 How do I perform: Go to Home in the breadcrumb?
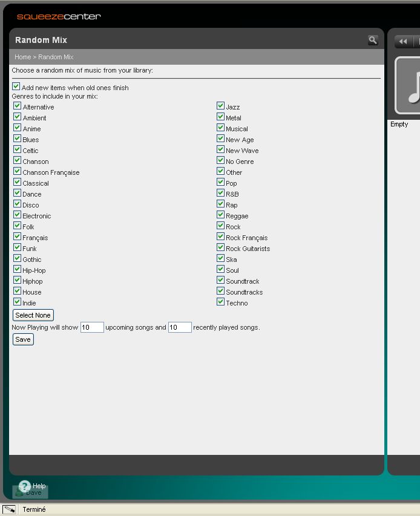[x=22, y=57]
